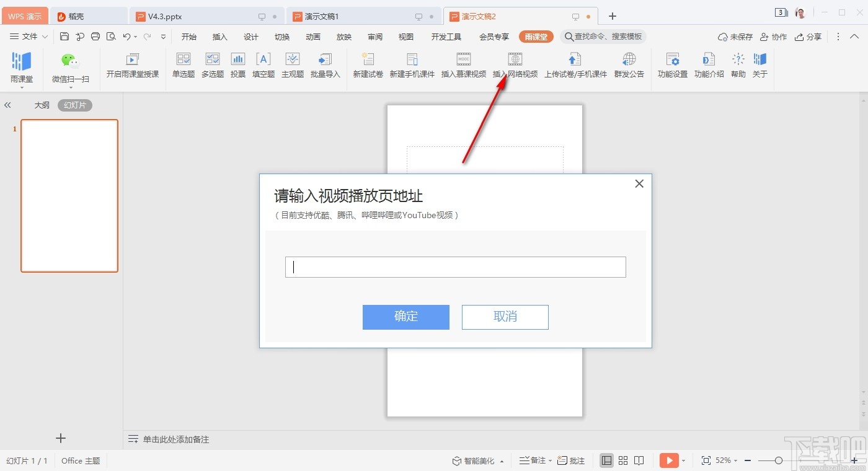Insert a 多选题 multiple-choice question
This screenshot has height=471, width=868.
coord(213,66)
